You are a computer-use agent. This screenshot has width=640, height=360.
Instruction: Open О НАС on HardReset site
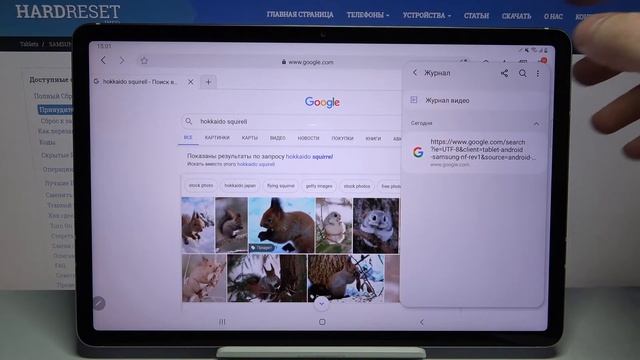click(x=553, y=17)
